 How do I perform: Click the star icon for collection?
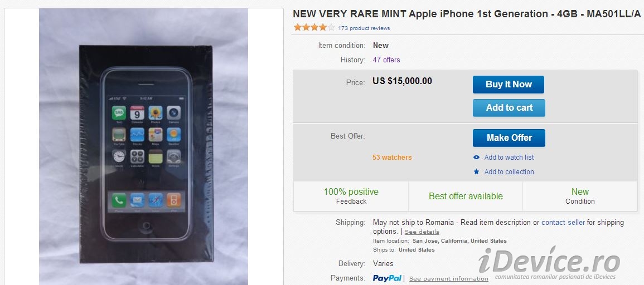point(476,172)
